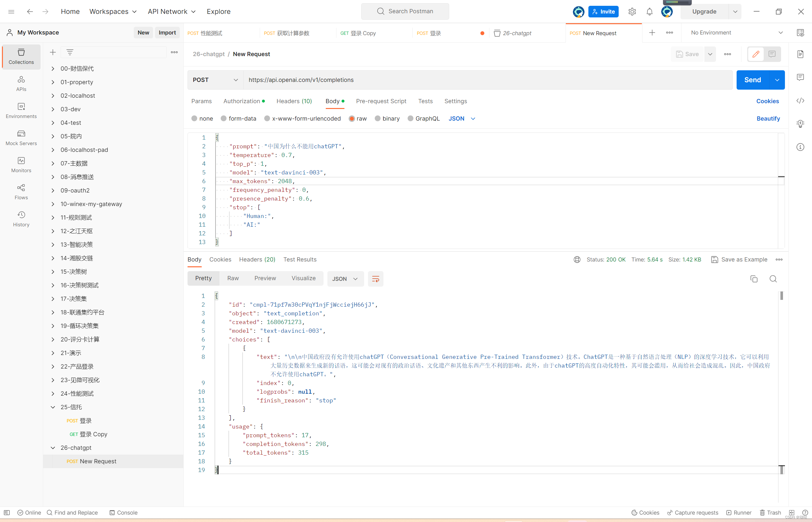812x522 pixels.
Task: Open the documentation icon in right sidebar
Action: [800, 54]
